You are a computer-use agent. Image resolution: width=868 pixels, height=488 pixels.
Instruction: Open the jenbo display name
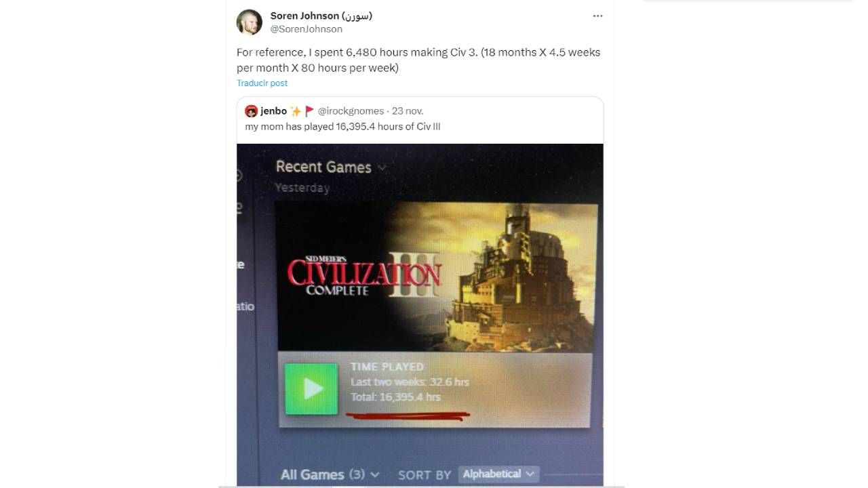pyautogui.click(x=274, y=111)
